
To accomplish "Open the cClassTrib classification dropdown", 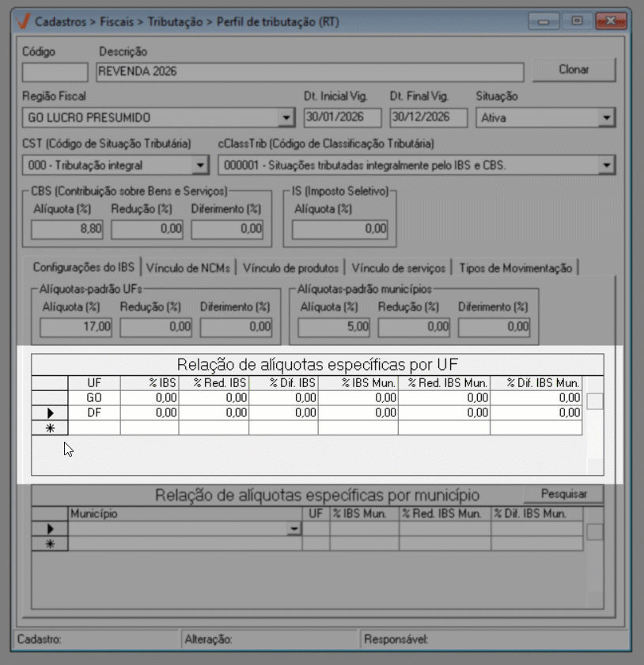I will 607,165.
